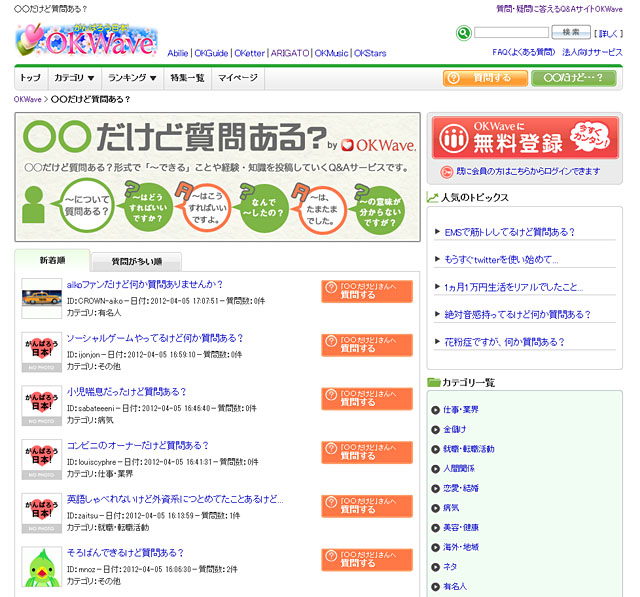Click the OKWave breadcrumb link

pyautogui.click(x=28, y=100)
